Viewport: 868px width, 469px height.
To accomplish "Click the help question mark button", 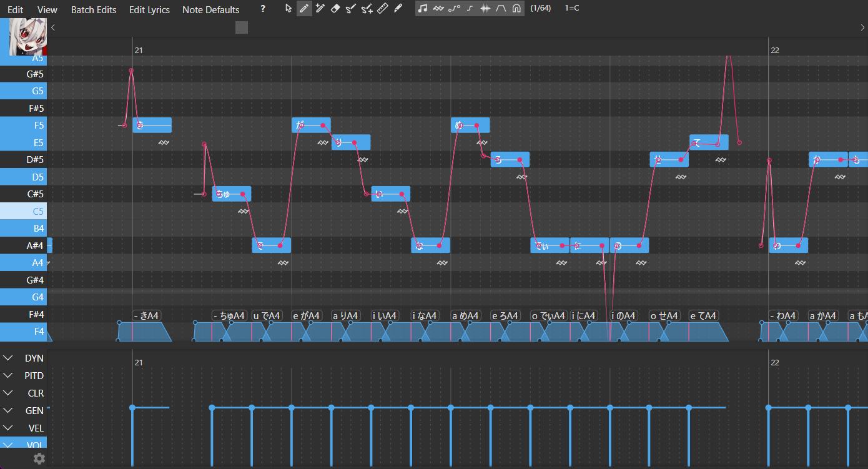I will click(x=262, y=9).
